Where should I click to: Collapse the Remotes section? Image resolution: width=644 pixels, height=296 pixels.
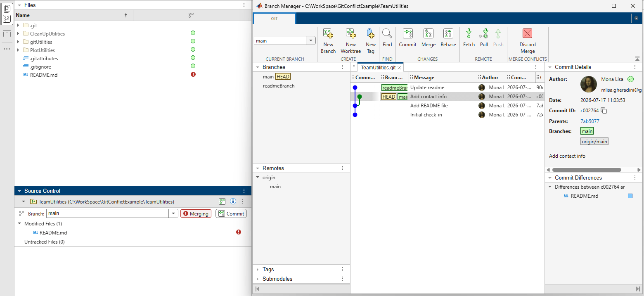click(258, 168)
